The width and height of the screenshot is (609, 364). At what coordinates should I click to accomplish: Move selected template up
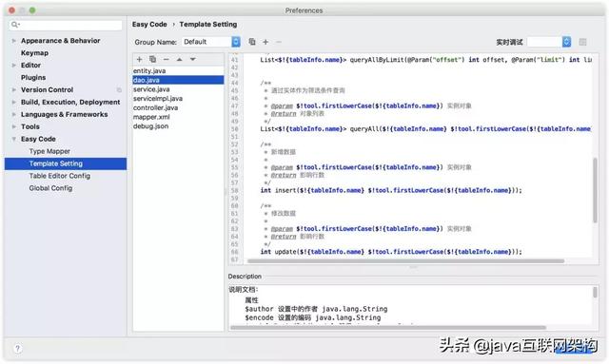(x=180, y=59)
